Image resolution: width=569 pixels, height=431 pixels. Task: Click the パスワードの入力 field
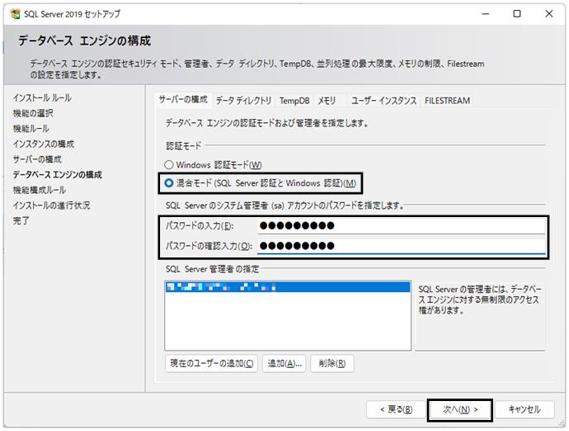click(401, 226)
